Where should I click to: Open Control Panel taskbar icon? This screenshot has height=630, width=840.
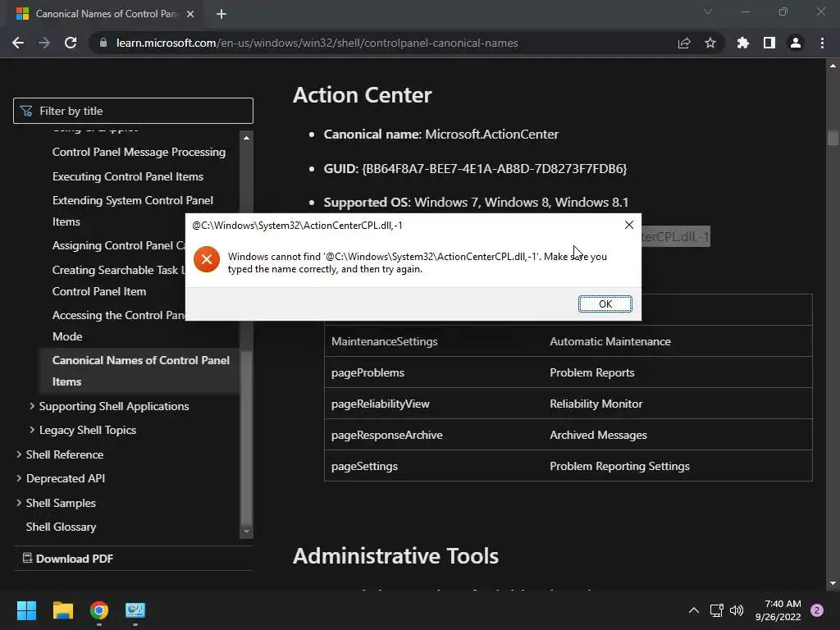pos(135,610)
